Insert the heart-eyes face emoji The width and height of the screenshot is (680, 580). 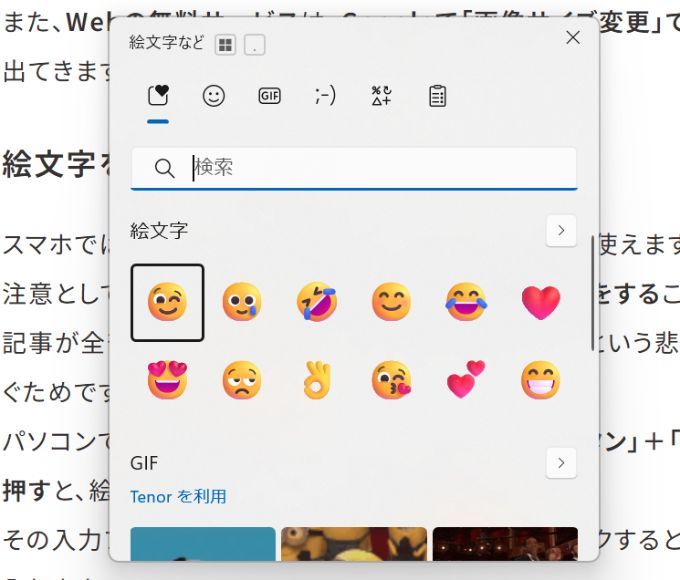coord(167,380)
